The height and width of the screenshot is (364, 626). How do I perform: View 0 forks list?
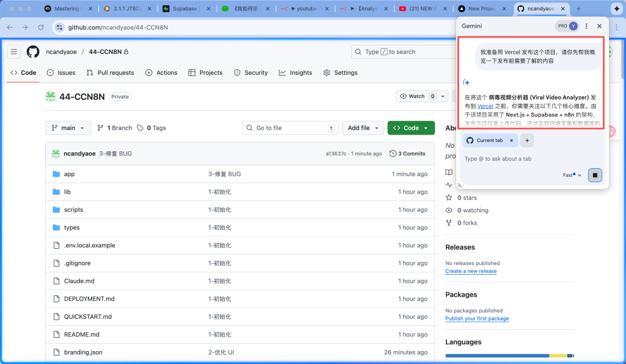[x=467, y=223]
